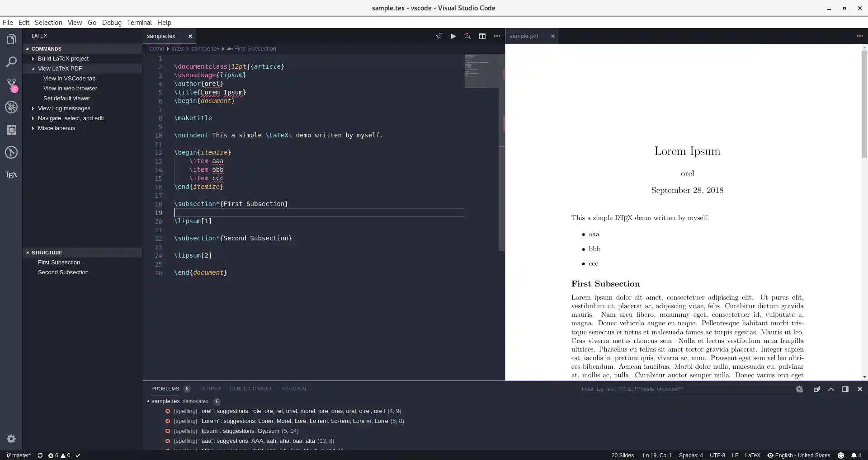
Task: Click the Run play button in editor toolbar
Action: 453,36
